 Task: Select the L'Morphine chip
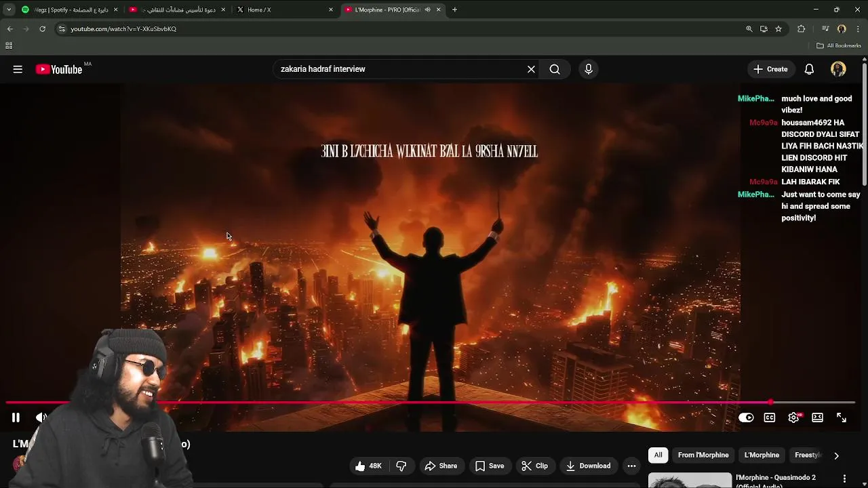(x=762, y=455)
